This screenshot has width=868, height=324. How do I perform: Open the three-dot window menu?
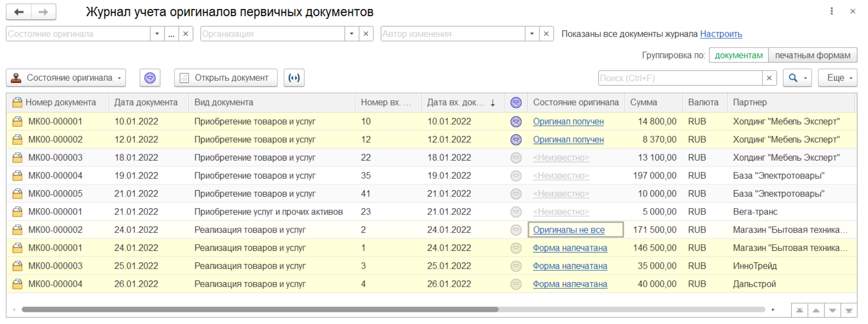(831, 11)
